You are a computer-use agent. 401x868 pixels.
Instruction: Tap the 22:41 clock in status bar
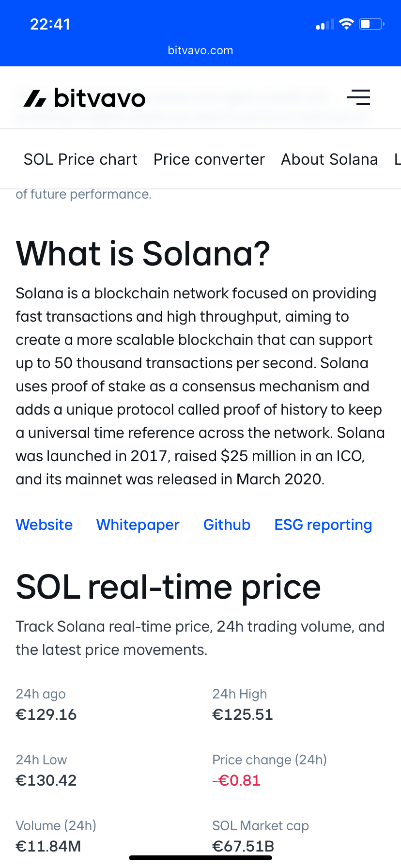[50, 24]
